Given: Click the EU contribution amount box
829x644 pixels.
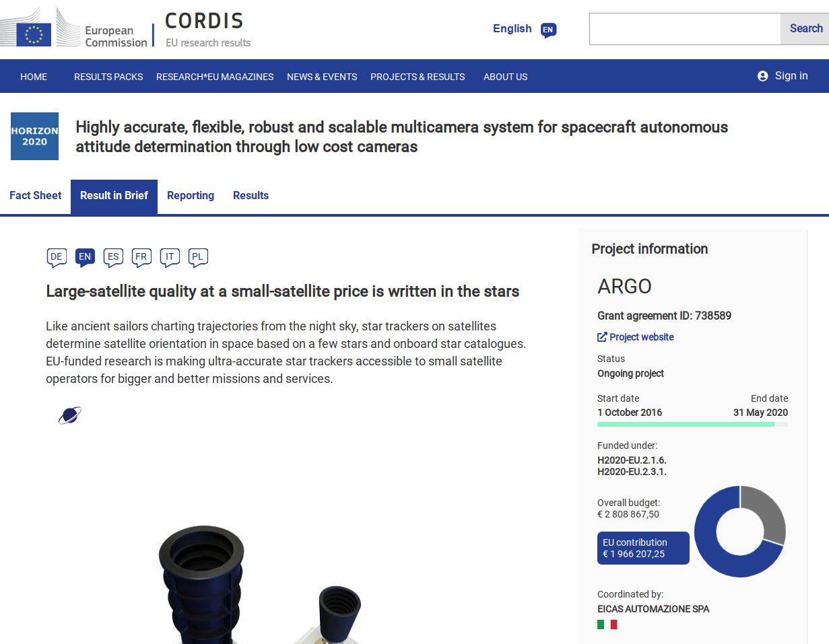Looking at the screenshot, I should (x=643, y=548).
